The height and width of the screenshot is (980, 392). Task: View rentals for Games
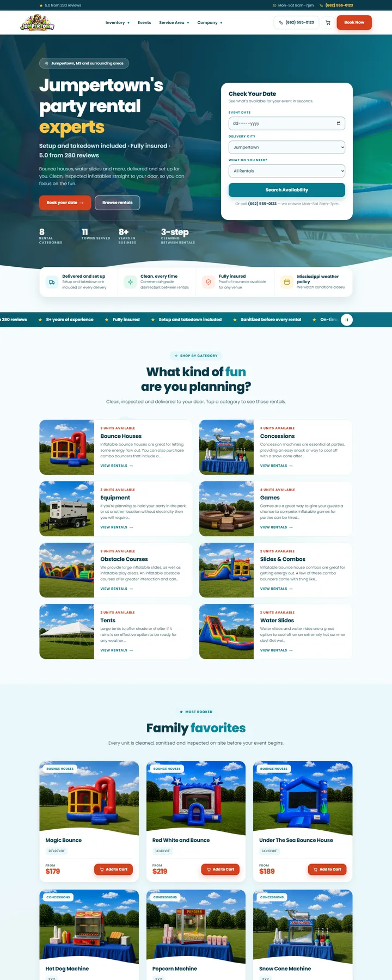click(277, 527)
